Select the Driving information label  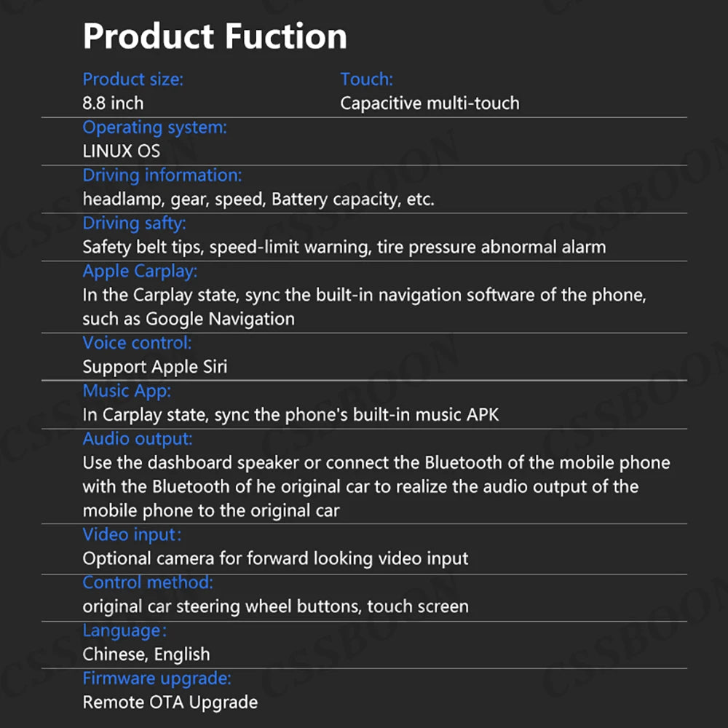coord(162,175)
